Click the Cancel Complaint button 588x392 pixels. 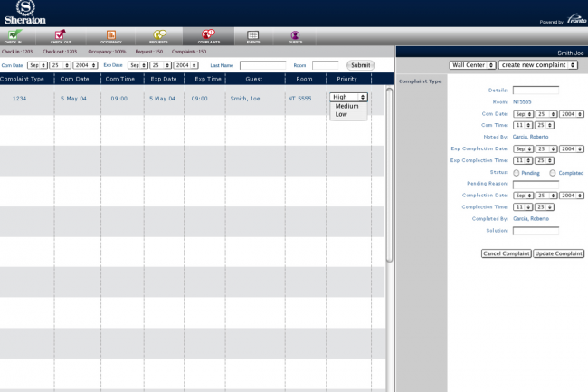pos(506,253)
